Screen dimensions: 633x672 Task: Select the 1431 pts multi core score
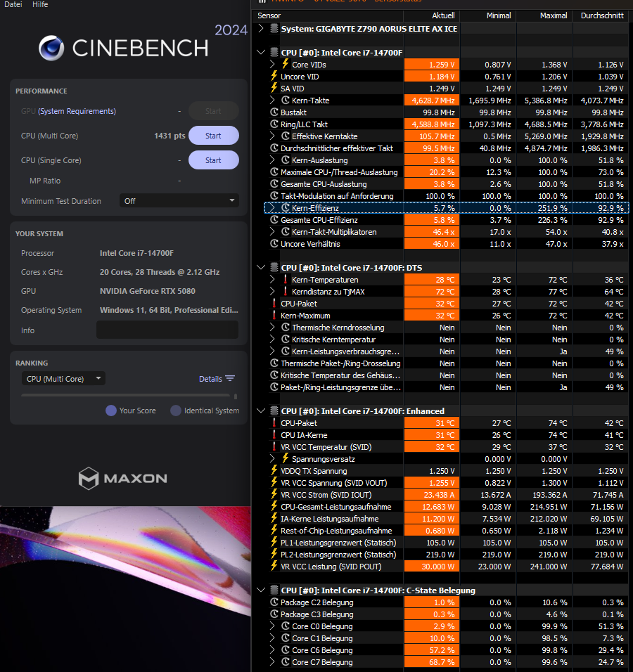point(170,136)
